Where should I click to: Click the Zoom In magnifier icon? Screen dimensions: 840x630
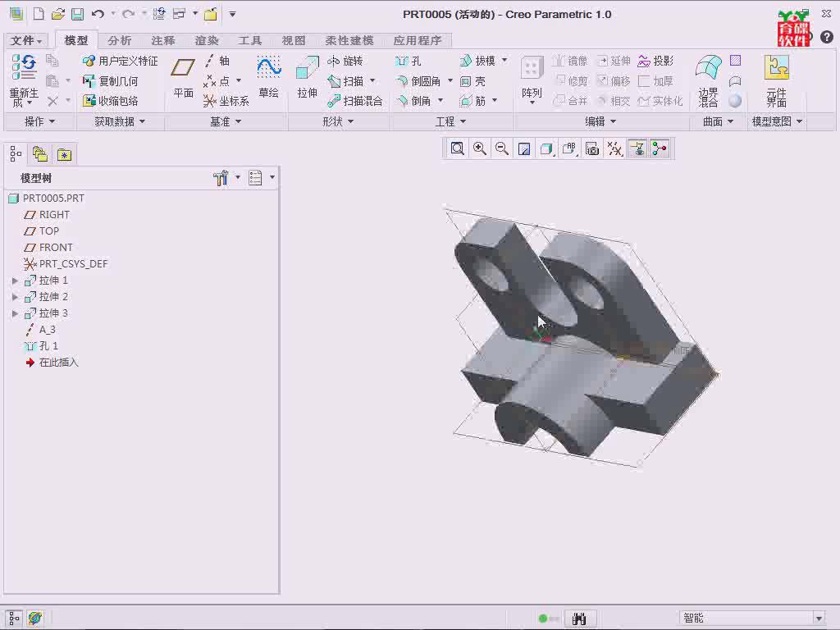point(479,148)
